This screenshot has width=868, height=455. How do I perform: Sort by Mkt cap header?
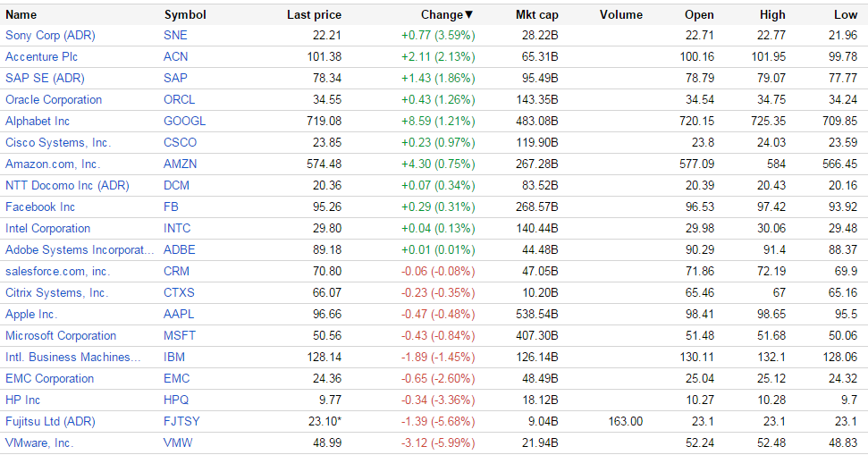point(536,14)
